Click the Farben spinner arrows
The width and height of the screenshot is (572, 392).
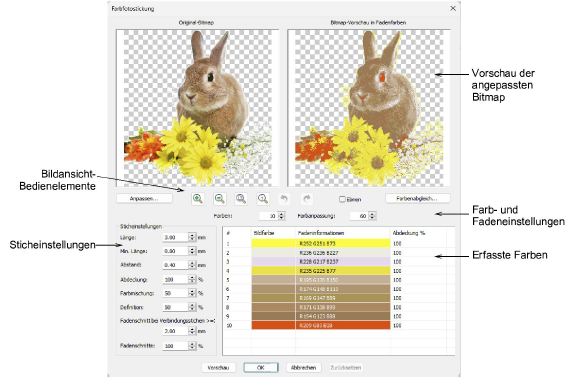(281, 216)
